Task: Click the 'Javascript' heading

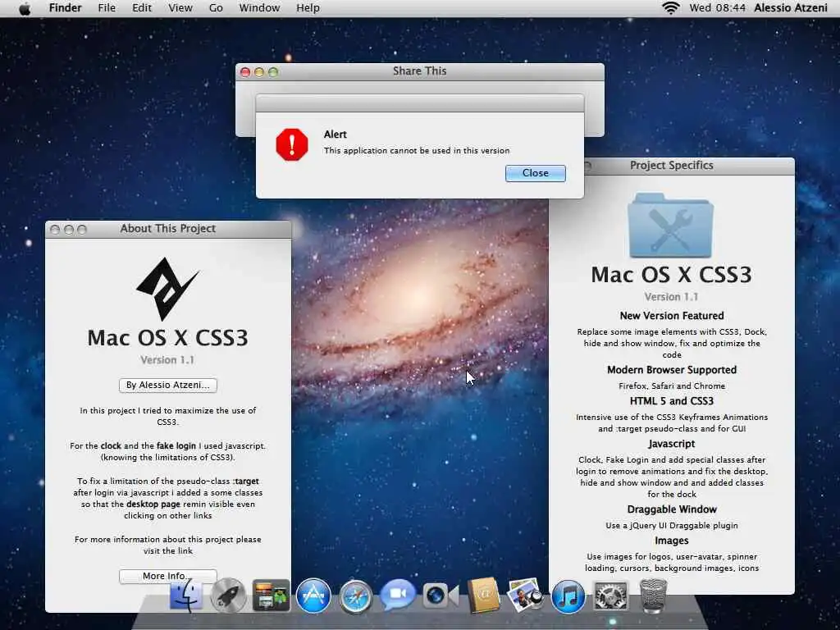Action: [671, 444]
